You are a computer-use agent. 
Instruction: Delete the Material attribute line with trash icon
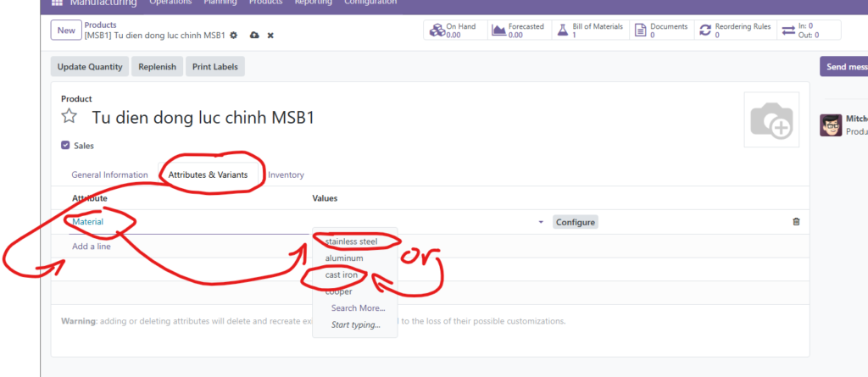click(x=795, y=222)
